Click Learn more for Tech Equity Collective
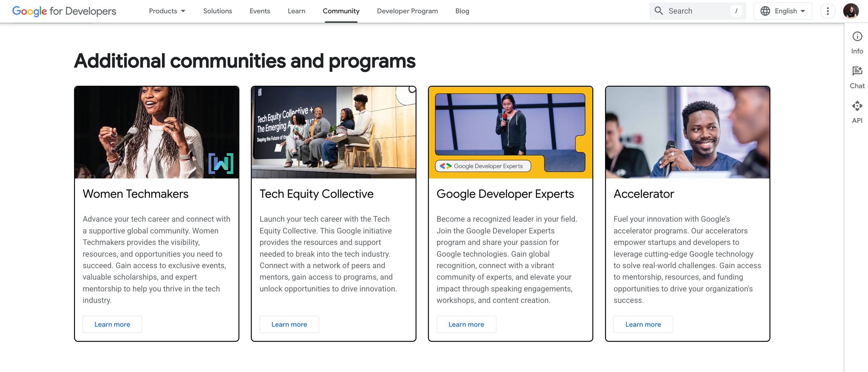 (x=289, y=324)
